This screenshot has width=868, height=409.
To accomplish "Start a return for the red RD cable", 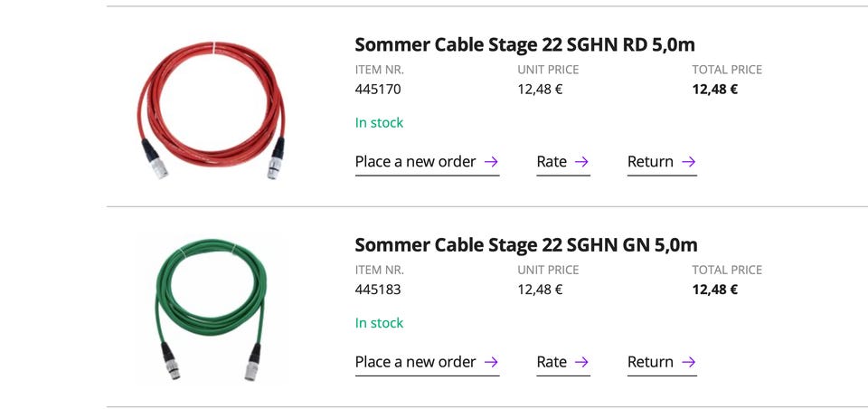I will (x=650, y=162).
